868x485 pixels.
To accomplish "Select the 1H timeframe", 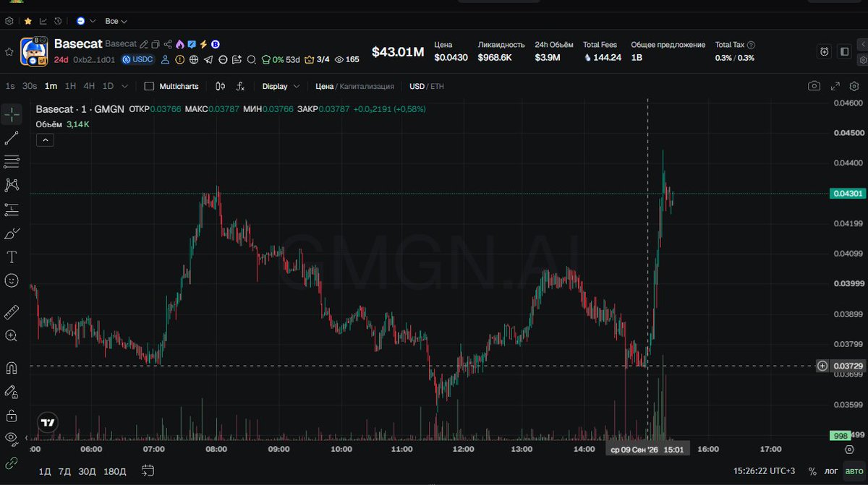I will [70, 86].
